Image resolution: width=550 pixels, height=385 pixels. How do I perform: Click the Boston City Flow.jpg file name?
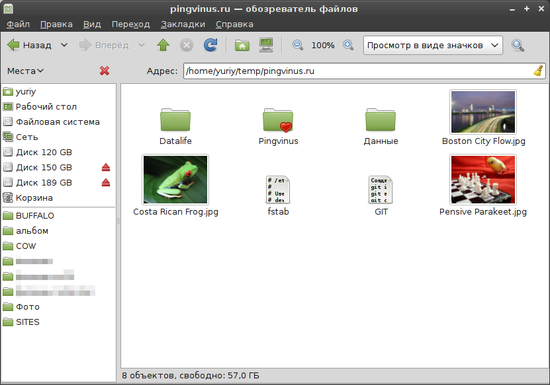pyautogui.click(x=483, y=141)
